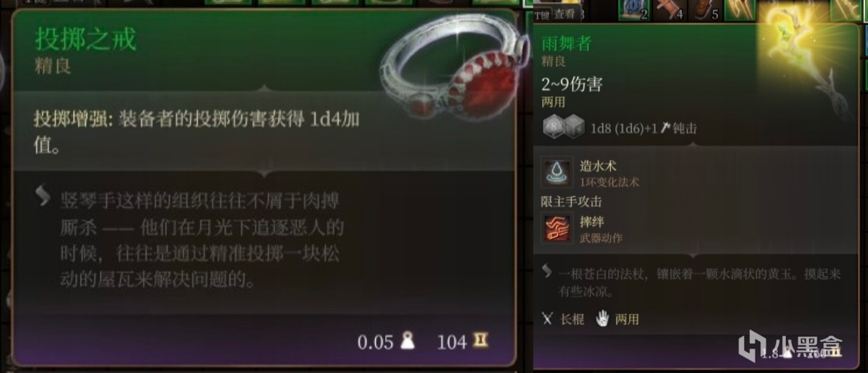
Task: Click the lore quote icon in ring tooltip
Action: coord(43,197)
